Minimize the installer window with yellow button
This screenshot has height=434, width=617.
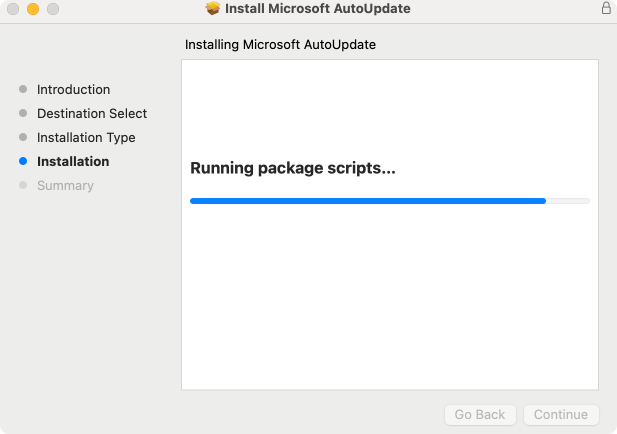(x=33, y=9)
